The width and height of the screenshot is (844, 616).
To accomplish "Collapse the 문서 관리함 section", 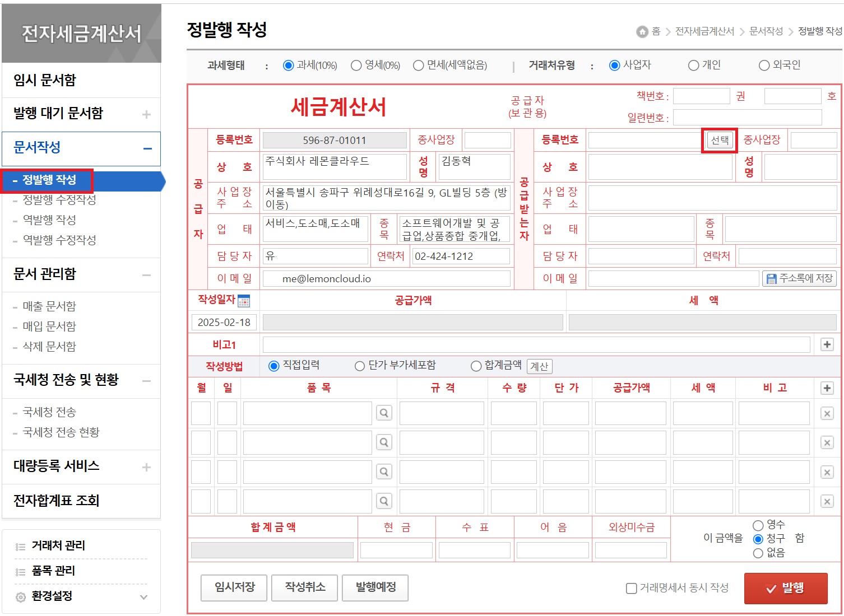I will [146, 275].
